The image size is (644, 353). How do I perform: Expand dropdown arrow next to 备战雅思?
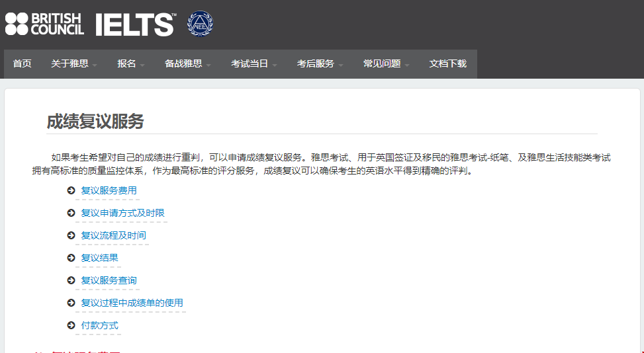click(x=208, y=65)
